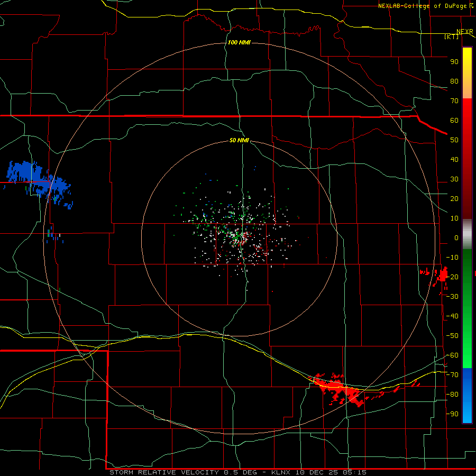Select the positive 30 knot scale value
This screenshot has width=476, height=476.
(454, 179)
